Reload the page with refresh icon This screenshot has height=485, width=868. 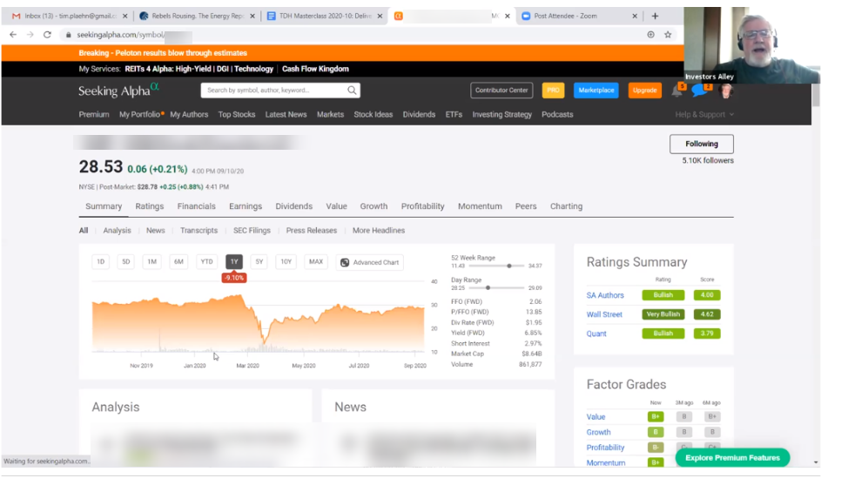pos(48,34)
